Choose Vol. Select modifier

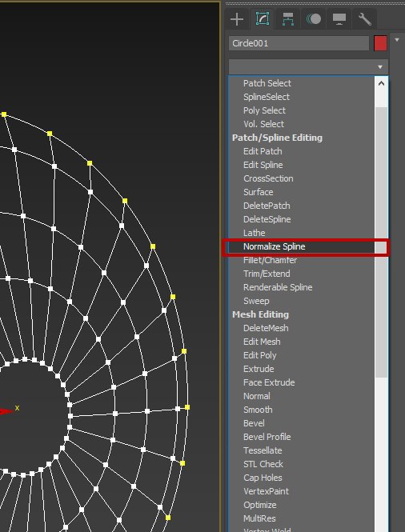pyautogui.click(x=263, y=124)
